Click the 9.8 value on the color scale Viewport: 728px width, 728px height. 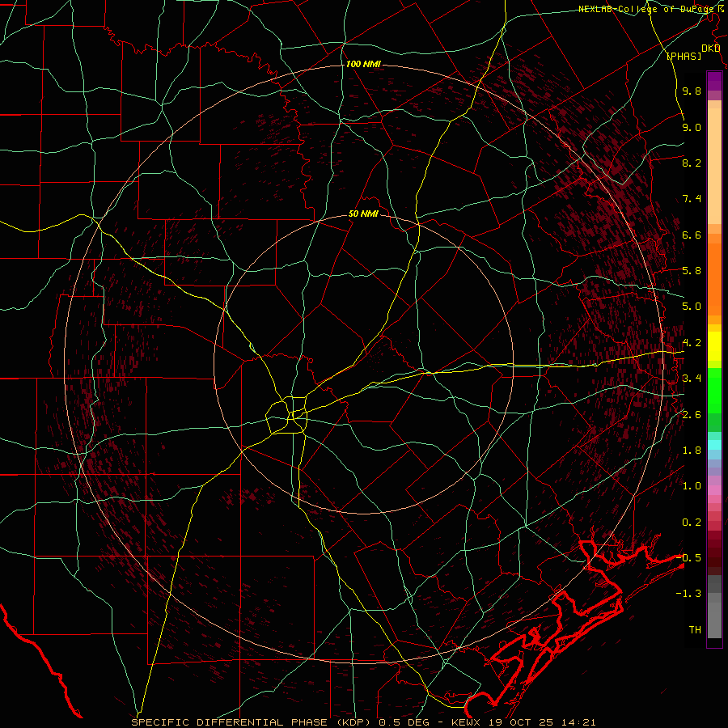click(692, 91)
